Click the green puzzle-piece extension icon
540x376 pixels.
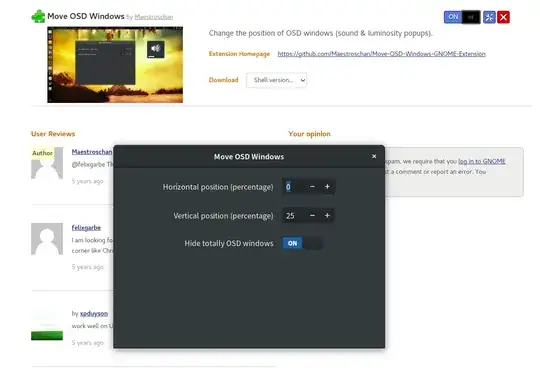38,16
